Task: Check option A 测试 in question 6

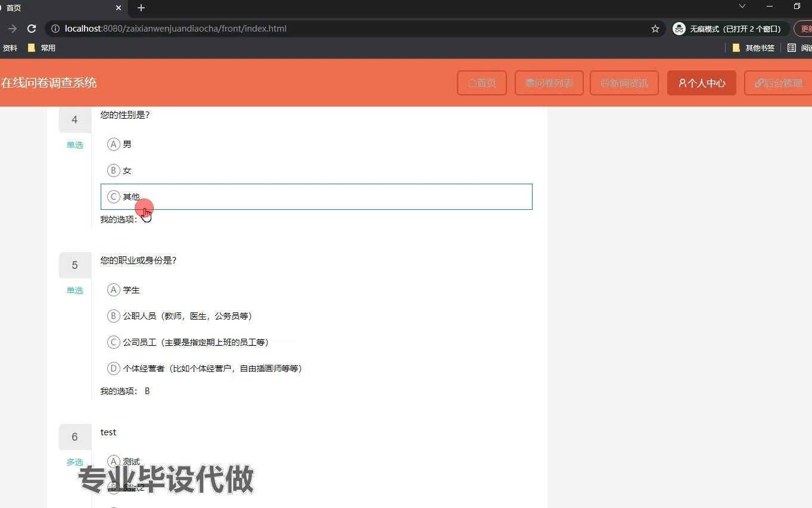Action: [316, 461]
